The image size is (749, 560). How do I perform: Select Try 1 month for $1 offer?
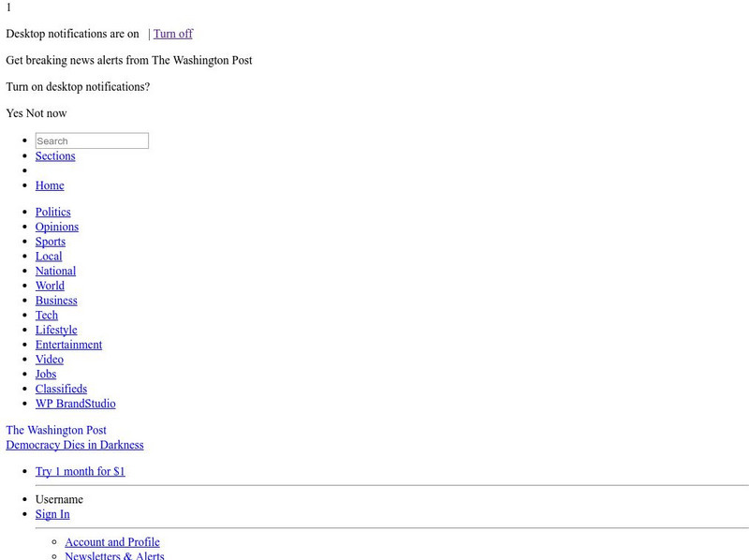(x=81, y=472)
